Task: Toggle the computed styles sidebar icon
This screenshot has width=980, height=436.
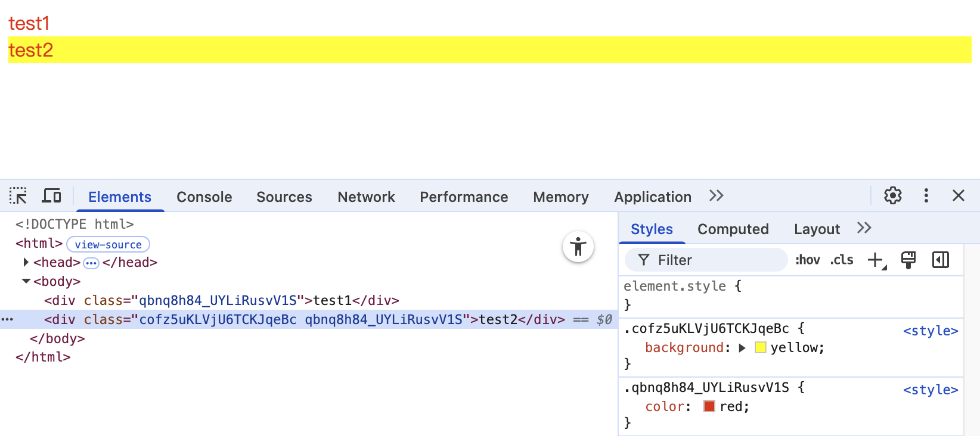Action: [940, 260]
